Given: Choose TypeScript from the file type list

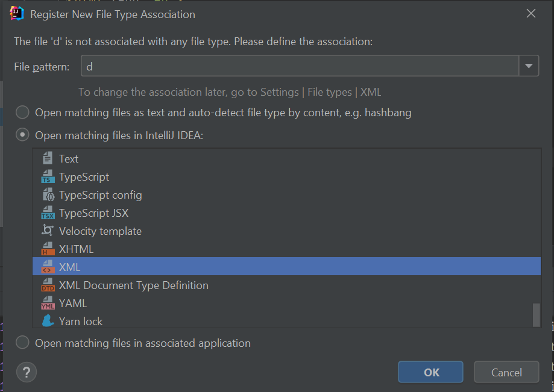Looking at the screenshot, I should (286, 177).
